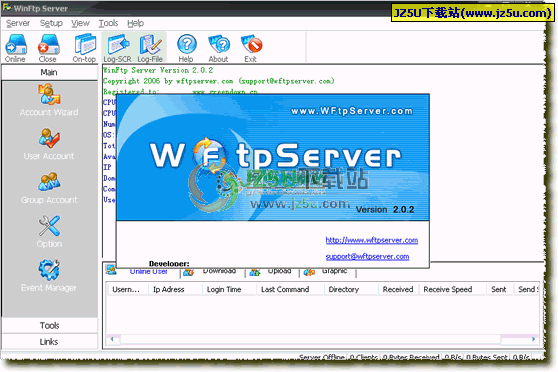Switch to the Download tab
The height and width of the screenshot is (372, 558).
220,271
